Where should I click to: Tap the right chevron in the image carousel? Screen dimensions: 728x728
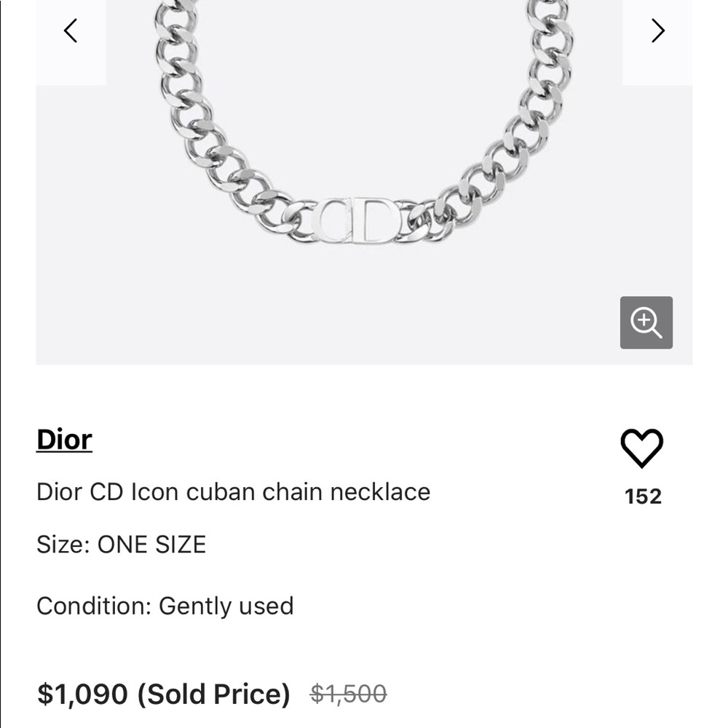click(x=657, y=31)
